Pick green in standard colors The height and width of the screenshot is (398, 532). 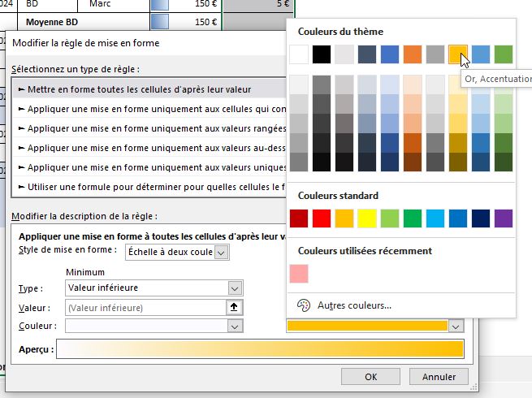point(413,218)
